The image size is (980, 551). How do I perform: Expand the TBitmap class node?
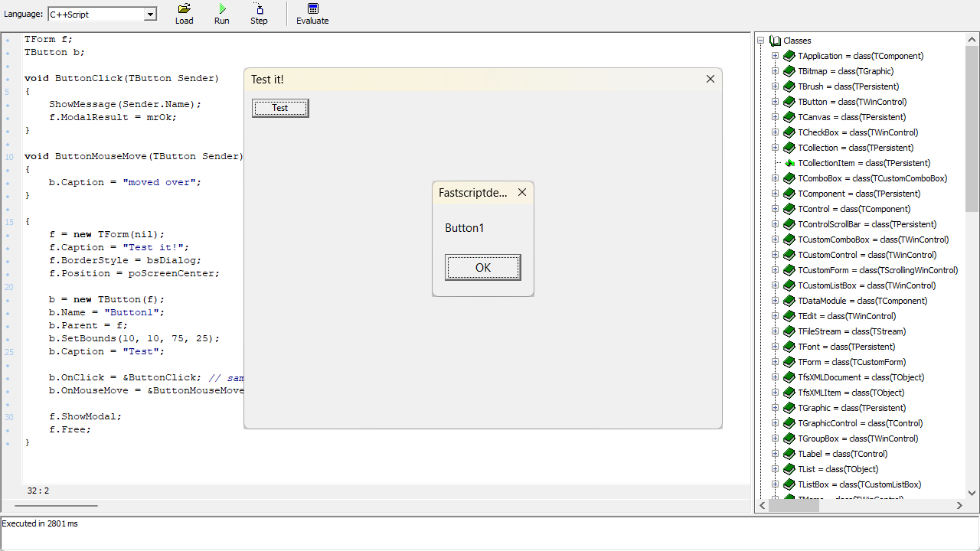[x=775, y=71]
